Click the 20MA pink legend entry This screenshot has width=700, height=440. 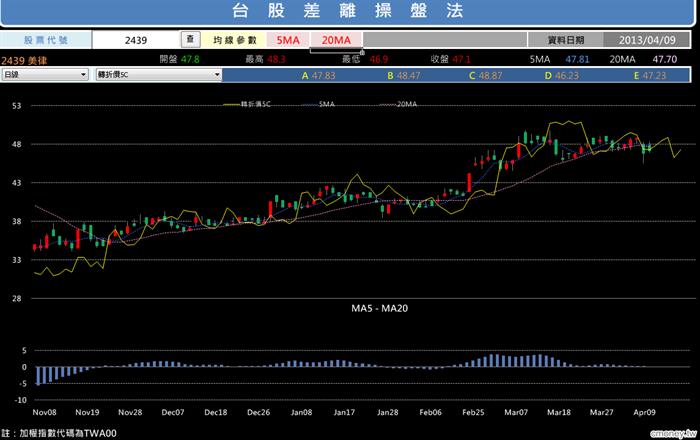pos(398,104)
